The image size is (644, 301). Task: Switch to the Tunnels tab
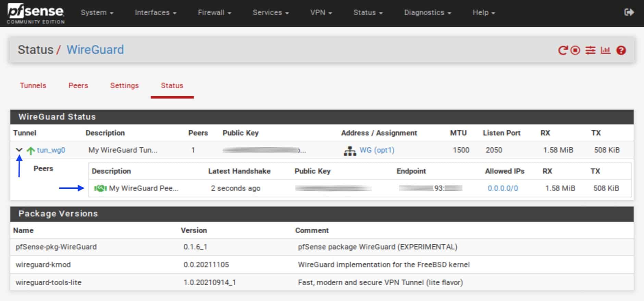pos(33,86)
